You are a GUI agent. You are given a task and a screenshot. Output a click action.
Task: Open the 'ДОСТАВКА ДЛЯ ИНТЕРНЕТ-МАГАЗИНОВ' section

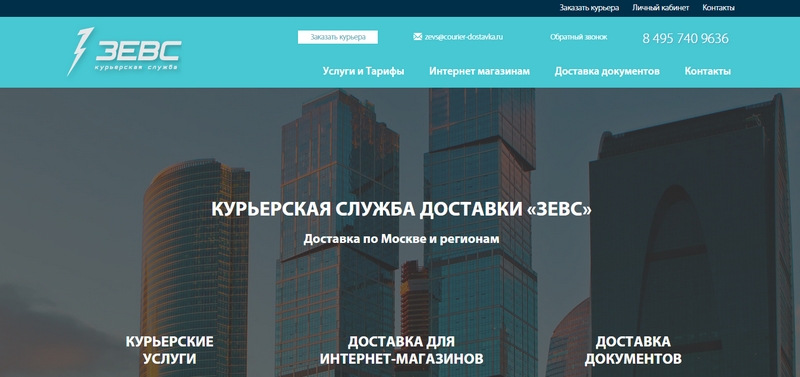(401, 350)
